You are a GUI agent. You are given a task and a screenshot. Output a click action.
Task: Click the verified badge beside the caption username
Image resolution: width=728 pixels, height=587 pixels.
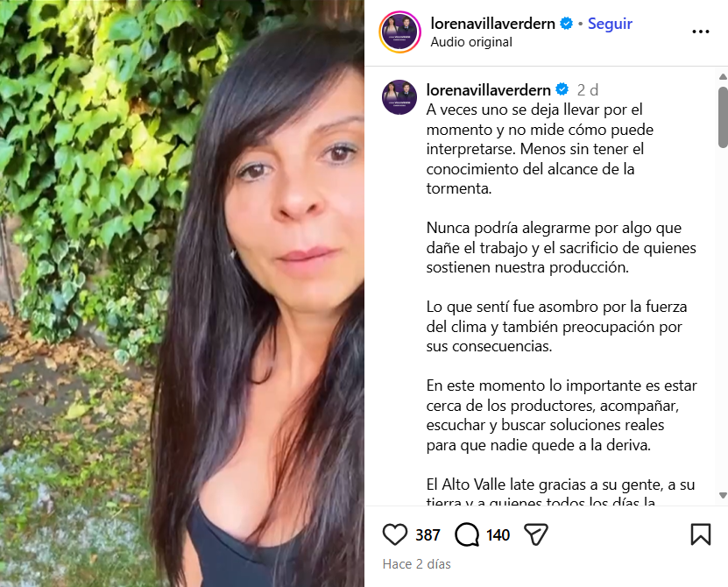(x=562, y=89)
